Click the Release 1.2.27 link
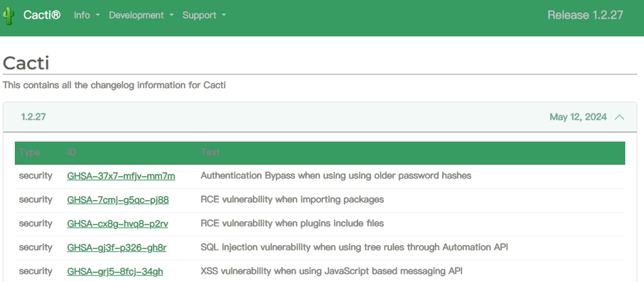 pos(585,15)
